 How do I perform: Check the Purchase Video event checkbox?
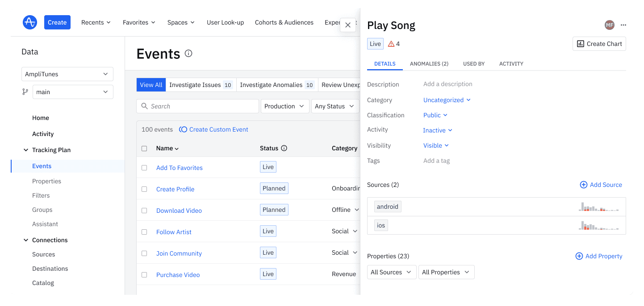click(x=144, y=274)
